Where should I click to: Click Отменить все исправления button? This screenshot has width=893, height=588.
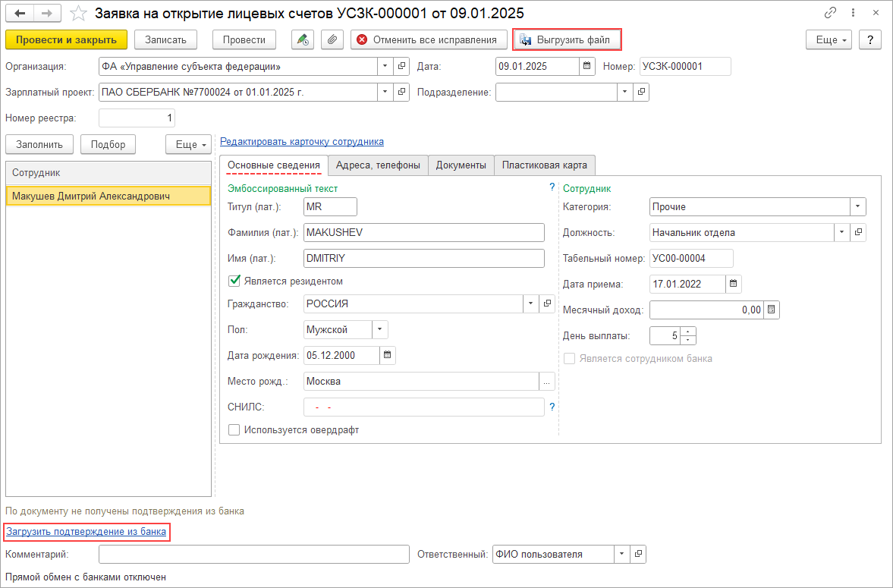(x=429, y=40)
